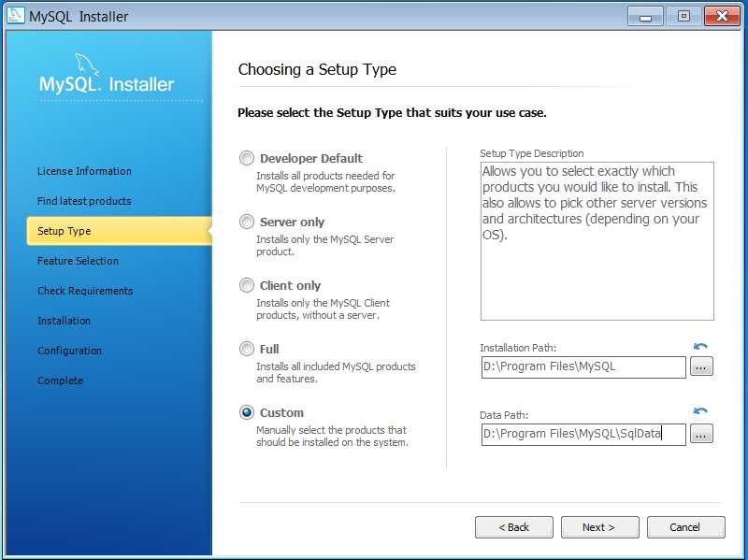Click the 'Installation Path:' label

coord(518,348)
